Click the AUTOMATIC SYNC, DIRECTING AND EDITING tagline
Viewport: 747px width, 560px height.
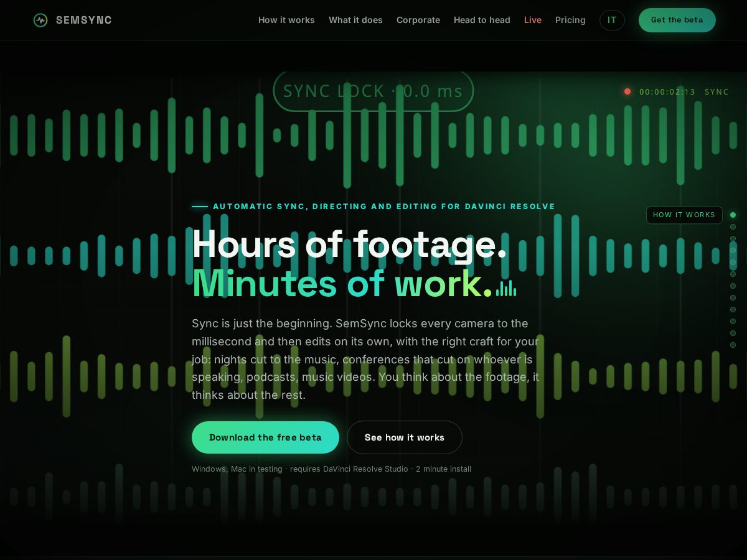click(384, 207)
